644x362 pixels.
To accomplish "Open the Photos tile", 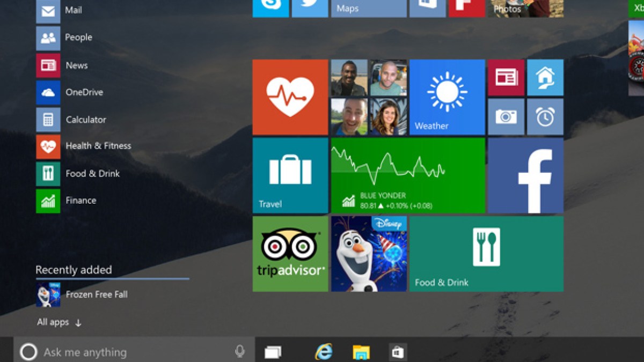I will point(525,9).
